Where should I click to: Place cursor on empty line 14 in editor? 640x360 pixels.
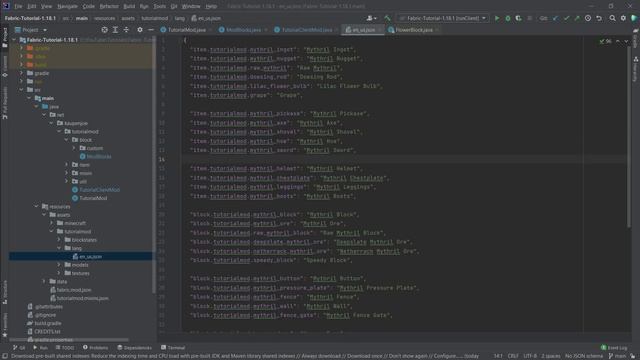pyautogui.click(x=404, y=159)
